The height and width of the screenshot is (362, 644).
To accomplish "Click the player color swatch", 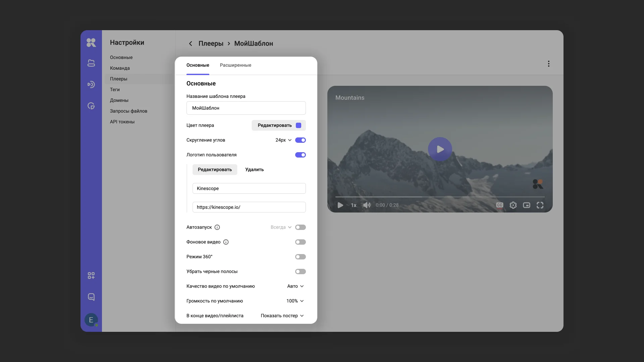I will click(298, 125).
